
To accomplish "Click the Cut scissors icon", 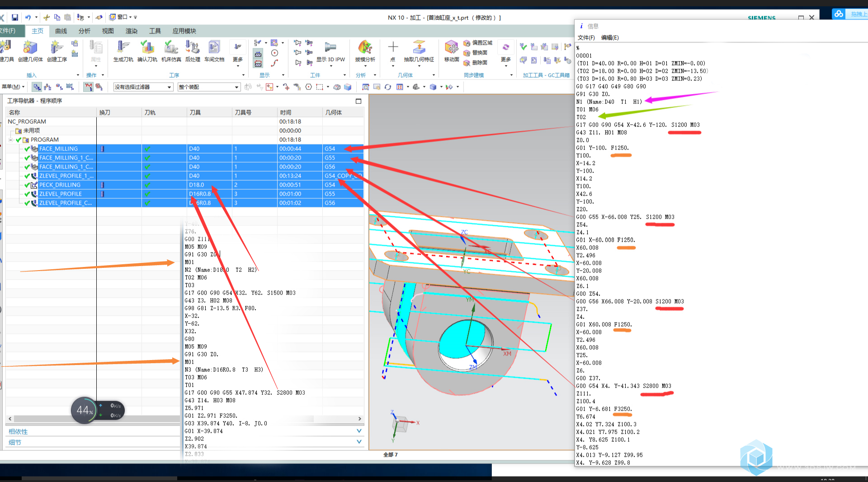I will 46,18.
